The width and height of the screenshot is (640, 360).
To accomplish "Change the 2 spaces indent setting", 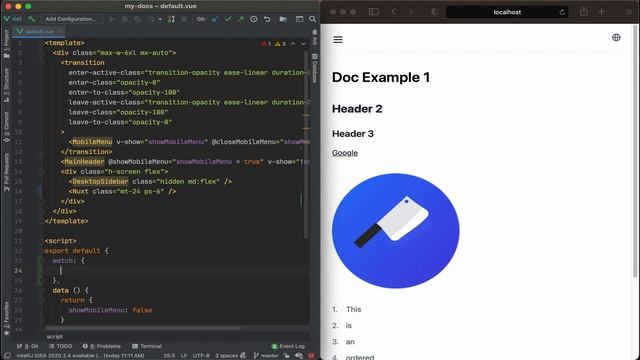I will (x=227, y=356).
